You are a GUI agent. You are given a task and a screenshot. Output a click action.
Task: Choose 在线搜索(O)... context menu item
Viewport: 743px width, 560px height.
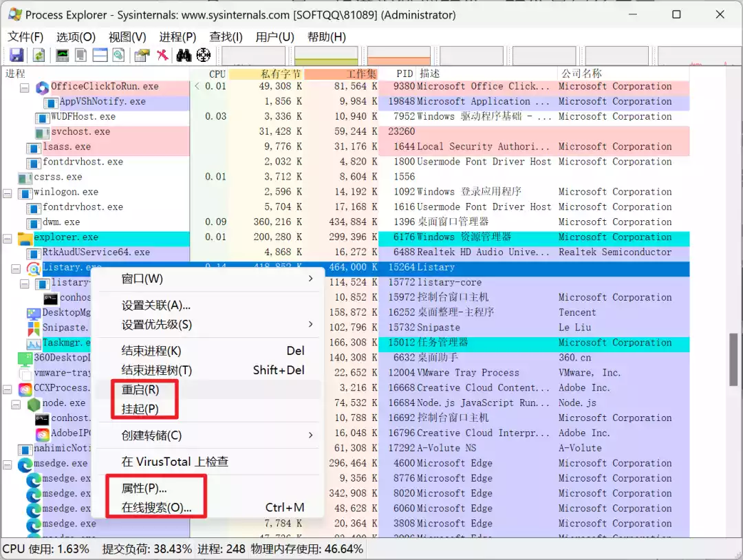point(208,508)
